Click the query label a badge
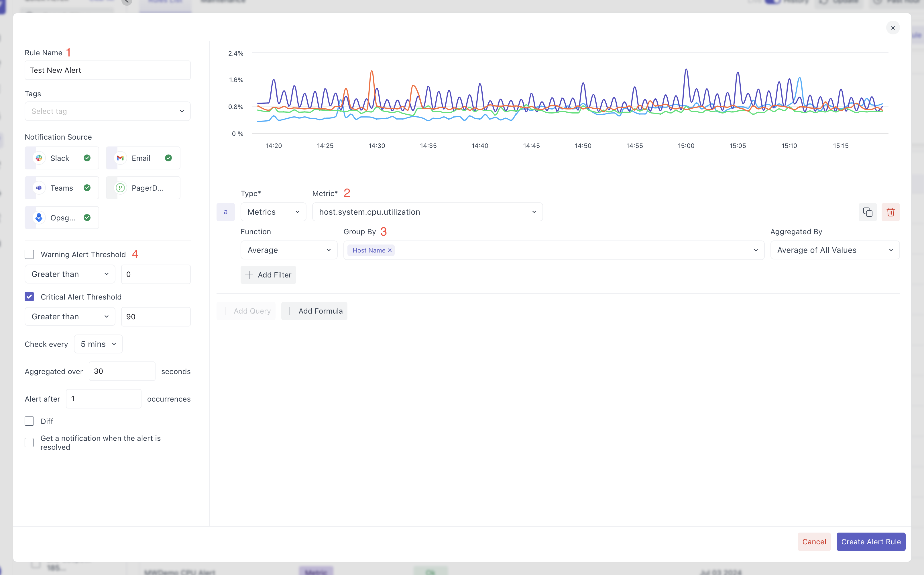 coord(226,212)
